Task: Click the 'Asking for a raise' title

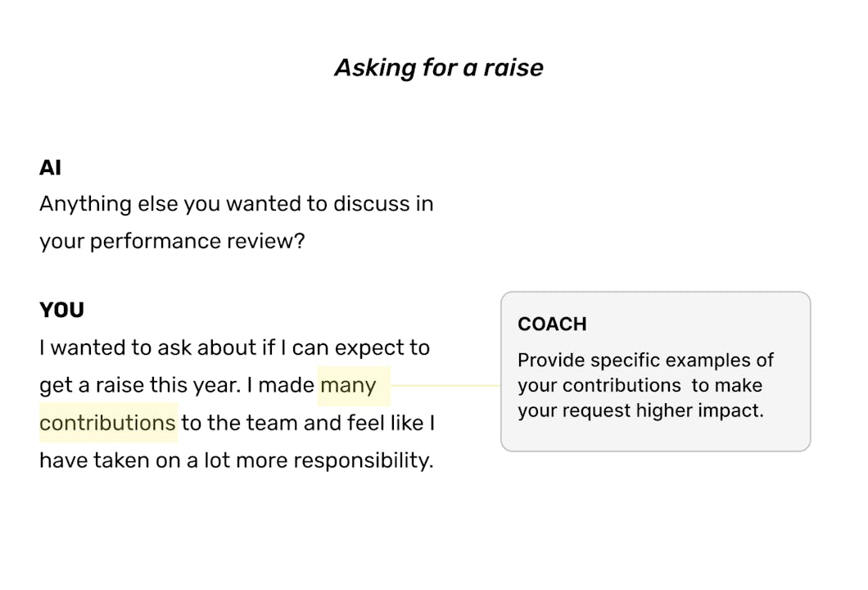Action: [438, 67]
